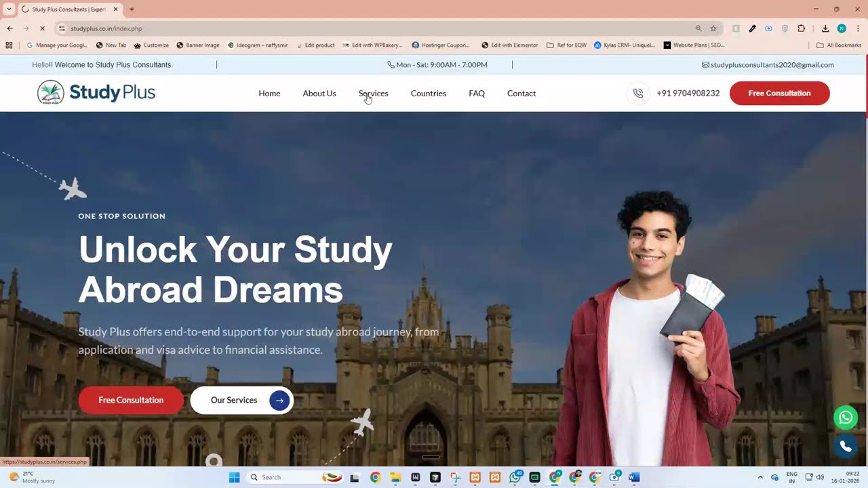Click the arrow circle in Our Services button
This screenshot has width=868, height=488.
(279, 401)
